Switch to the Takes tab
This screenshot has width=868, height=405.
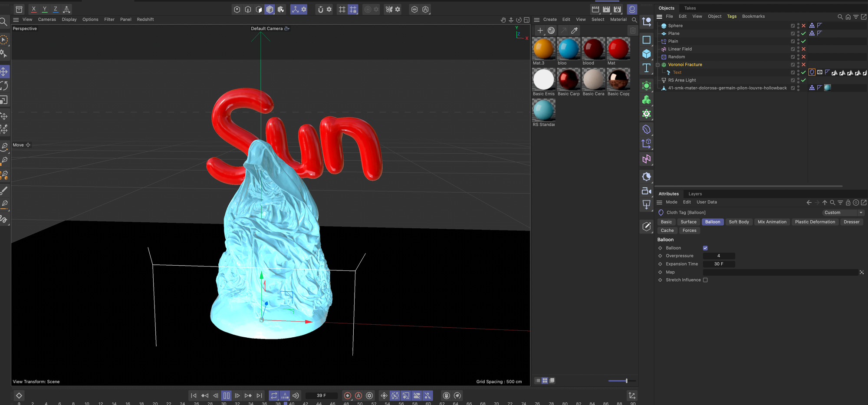(x=690, y=8)
